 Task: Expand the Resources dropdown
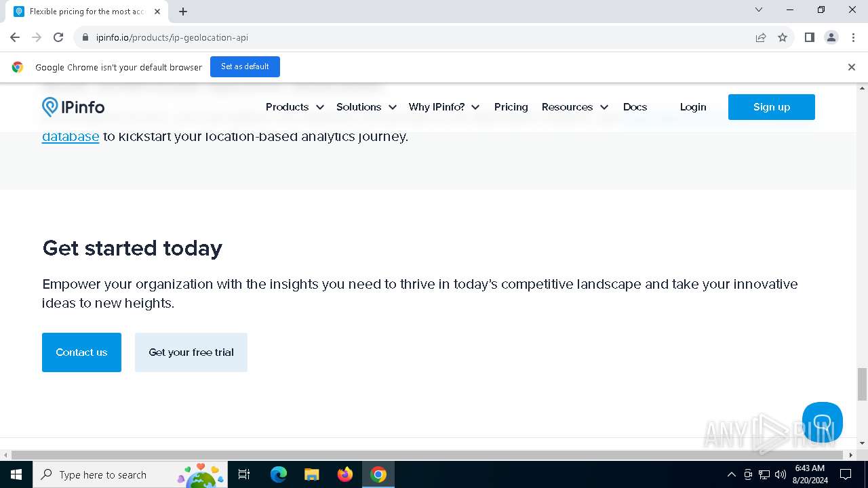[x=575, y=107]
